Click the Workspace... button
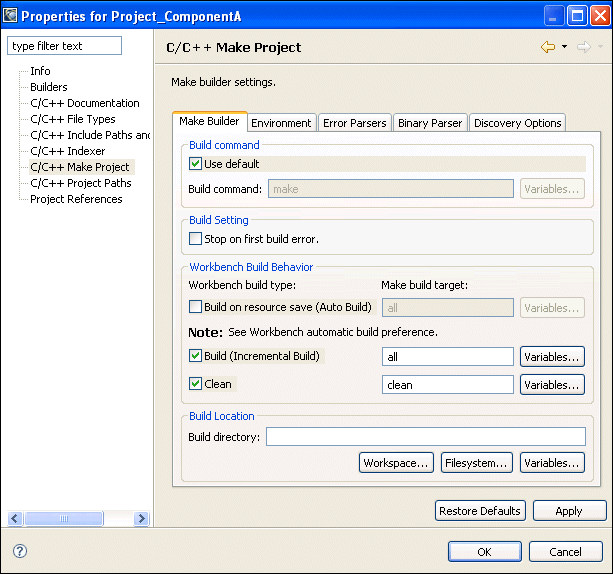The width and height of the screenshot is (613, 574). [x=397, y=463]
